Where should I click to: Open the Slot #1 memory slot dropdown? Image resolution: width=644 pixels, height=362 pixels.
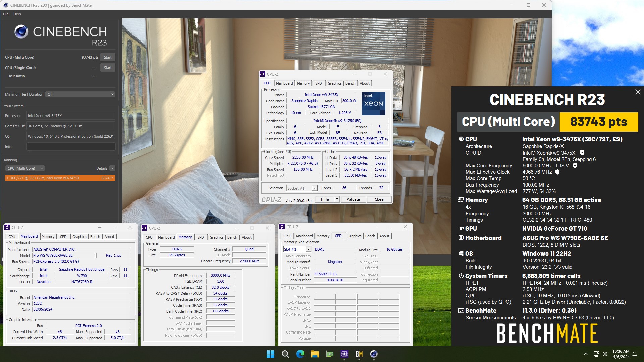click(297, 249)
